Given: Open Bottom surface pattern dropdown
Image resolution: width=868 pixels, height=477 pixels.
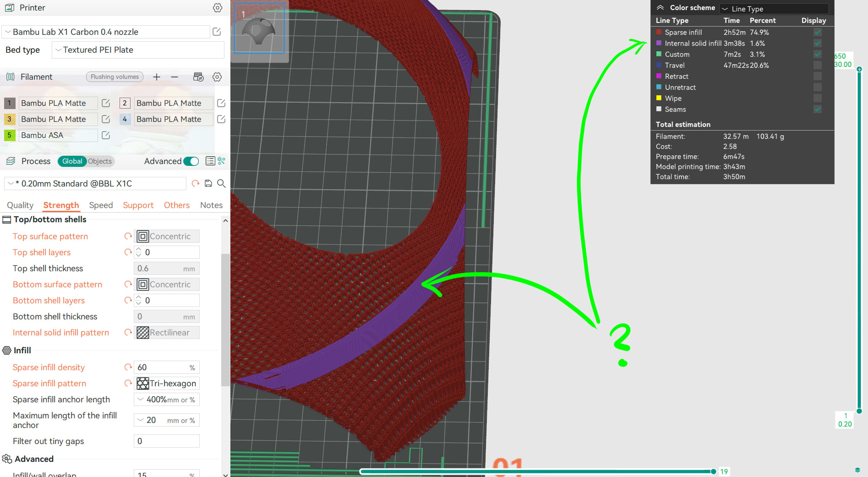Looking at the screenshot, I should 167,285.
